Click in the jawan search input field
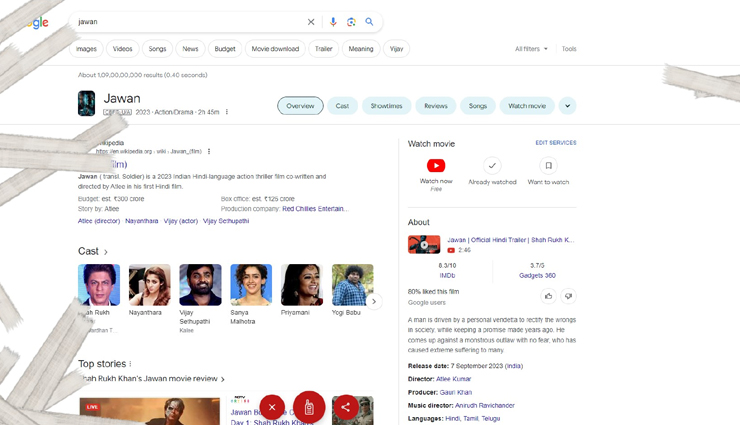Screen dimensions: 740x425 click(x=189, y=22)
